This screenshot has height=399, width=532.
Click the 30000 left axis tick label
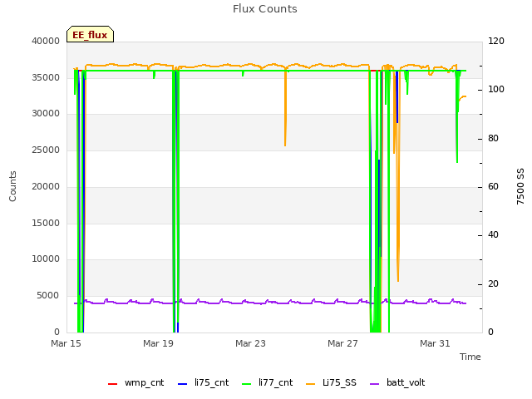[x=46, y=113]
